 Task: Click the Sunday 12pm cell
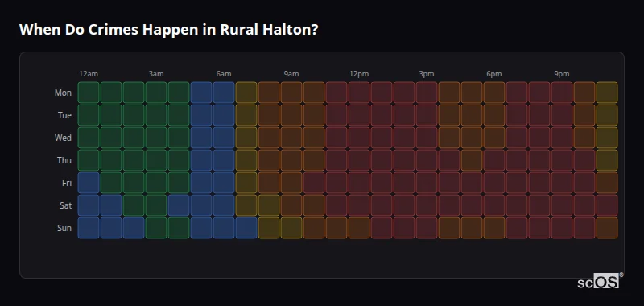click(359, 228)
